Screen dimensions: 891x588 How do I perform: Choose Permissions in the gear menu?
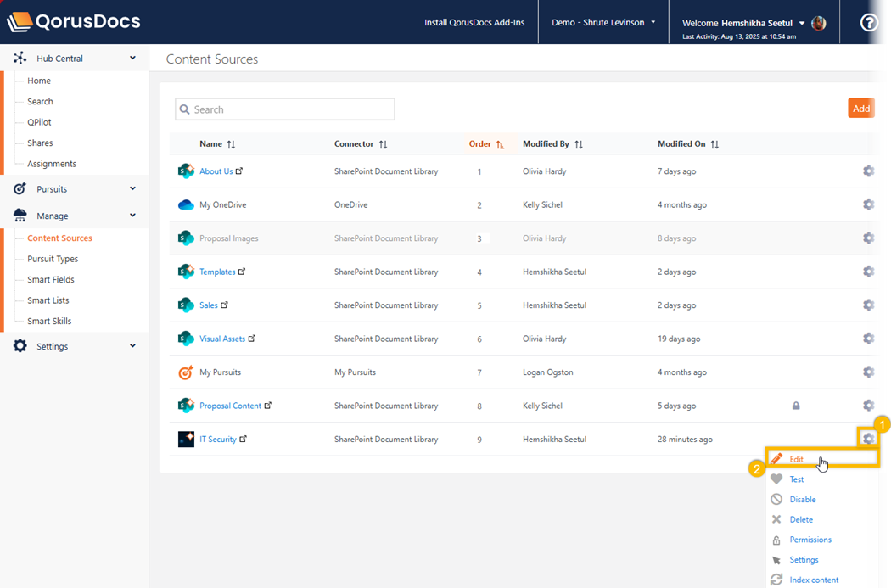pos(810,540)
